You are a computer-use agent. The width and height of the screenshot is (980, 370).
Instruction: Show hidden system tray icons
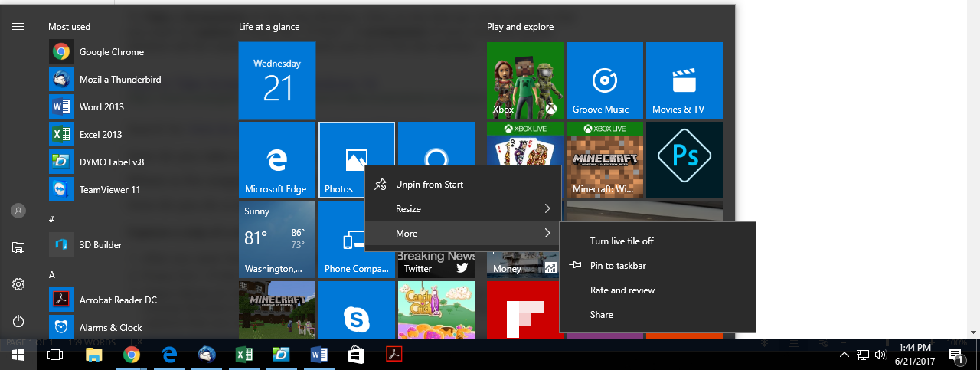tap(844, 355)
